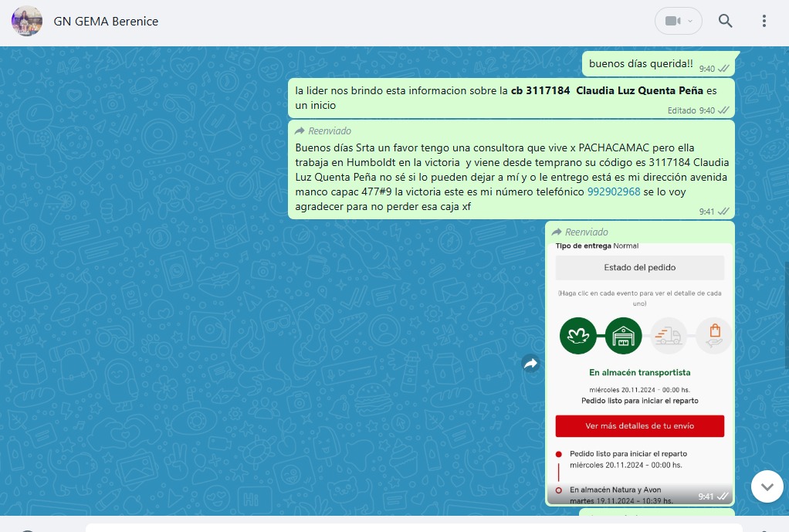The width and height of the screenshot is (789, 532).
Task: Click red 'Ver más detalles de tu envío' button
Action: (x=639, y=426)
